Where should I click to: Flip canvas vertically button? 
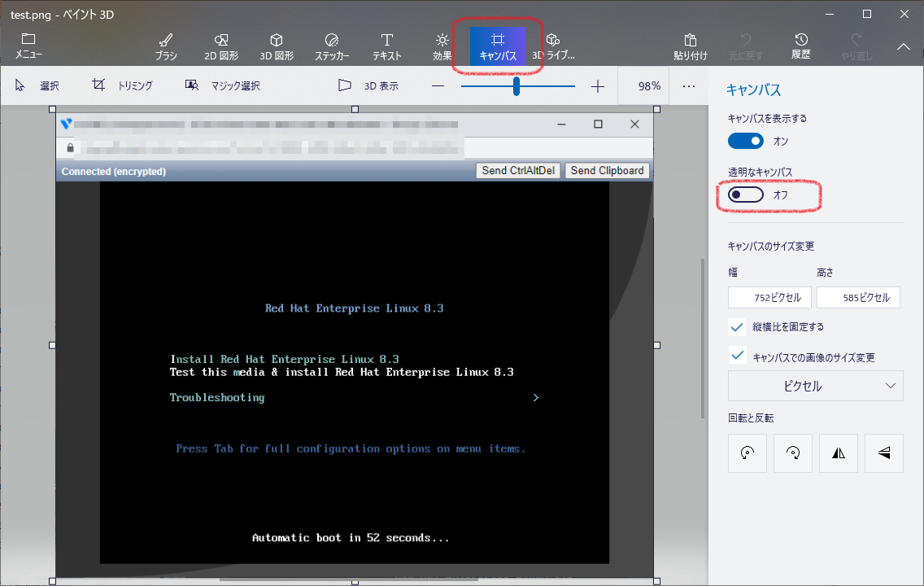[x=884, y=453]
